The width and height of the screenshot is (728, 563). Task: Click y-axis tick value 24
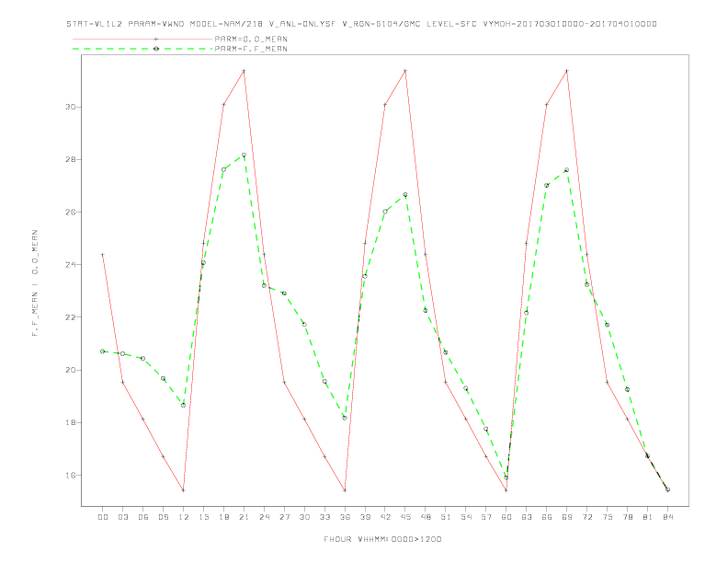(x=70, y=265)
